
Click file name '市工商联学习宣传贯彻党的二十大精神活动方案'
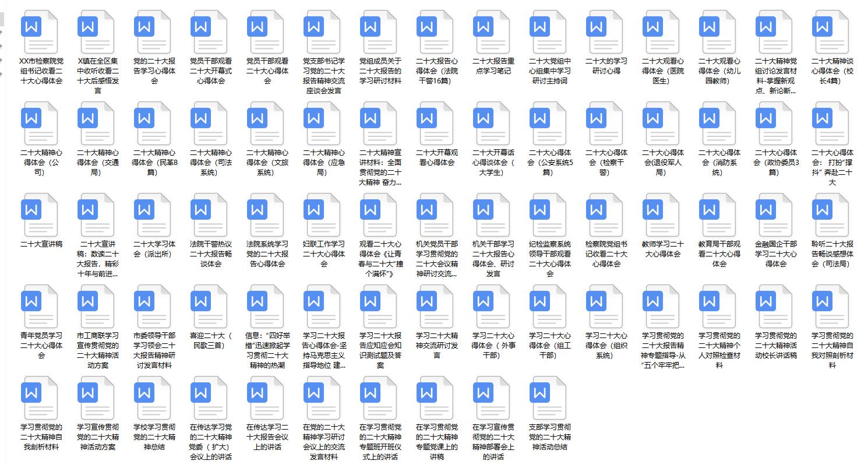coord(97,350)
